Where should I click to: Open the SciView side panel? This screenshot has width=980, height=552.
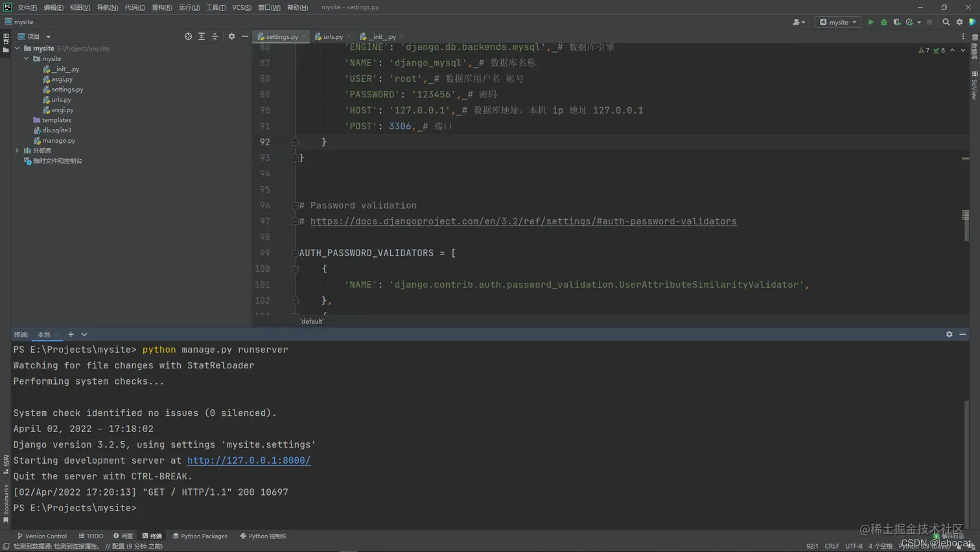pyautogui.click(x=974, y=86)
